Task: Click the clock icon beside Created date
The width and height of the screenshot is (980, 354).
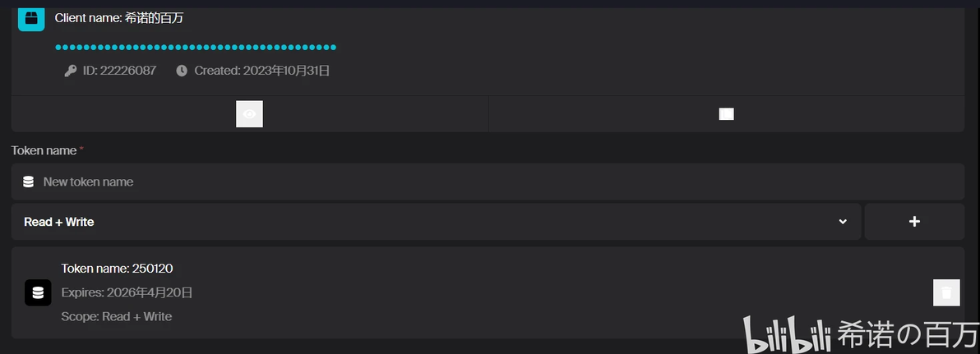Action: pyautogui.click(x=182, y=71)
